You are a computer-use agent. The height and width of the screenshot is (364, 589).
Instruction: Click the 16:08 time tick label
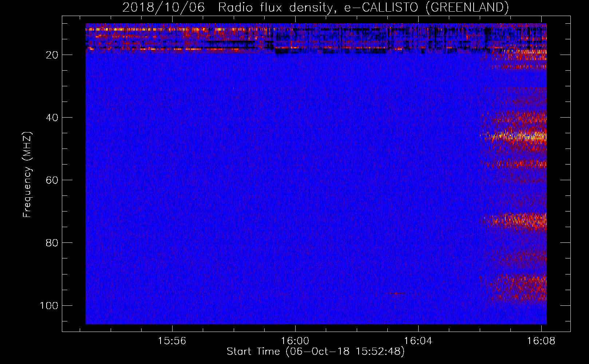(x=541, y=341)
